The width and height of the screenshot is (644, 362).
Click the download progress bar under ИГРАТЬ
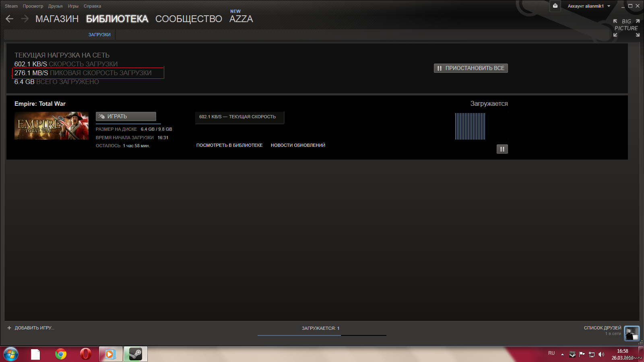pyautogui.click(x=128, y=123)
